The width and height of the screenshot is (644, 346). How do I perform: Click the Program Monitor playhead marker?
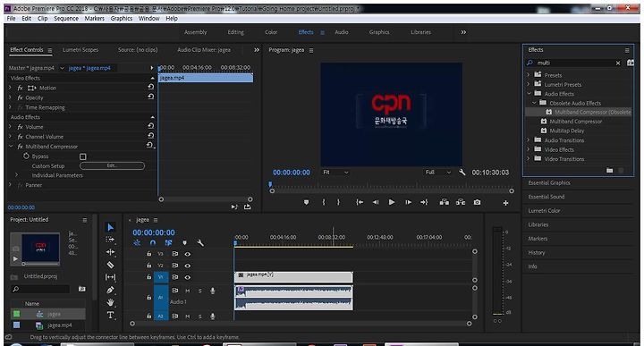click(x=270, y=185)
